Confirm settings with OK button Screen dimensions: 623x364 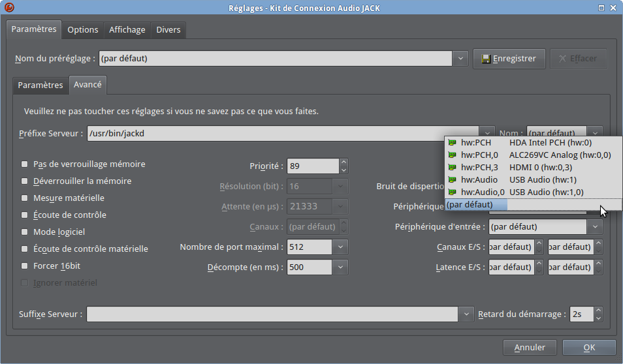[589, 347]
